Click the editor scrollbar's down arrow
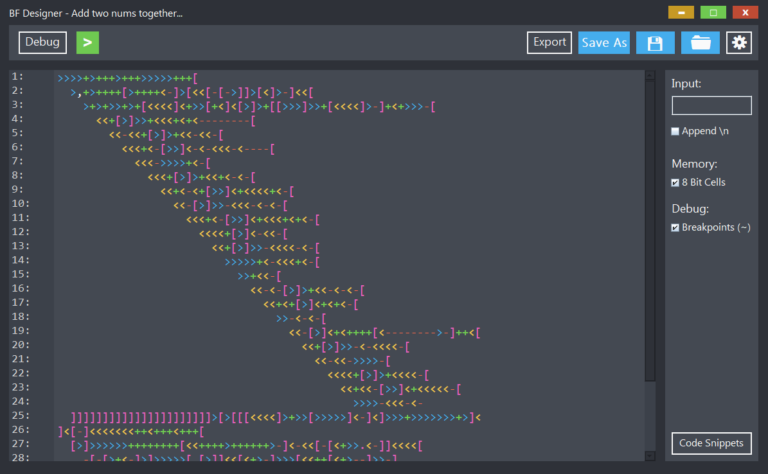This screenshot has height=474, width=768. (x=650, y=456)
